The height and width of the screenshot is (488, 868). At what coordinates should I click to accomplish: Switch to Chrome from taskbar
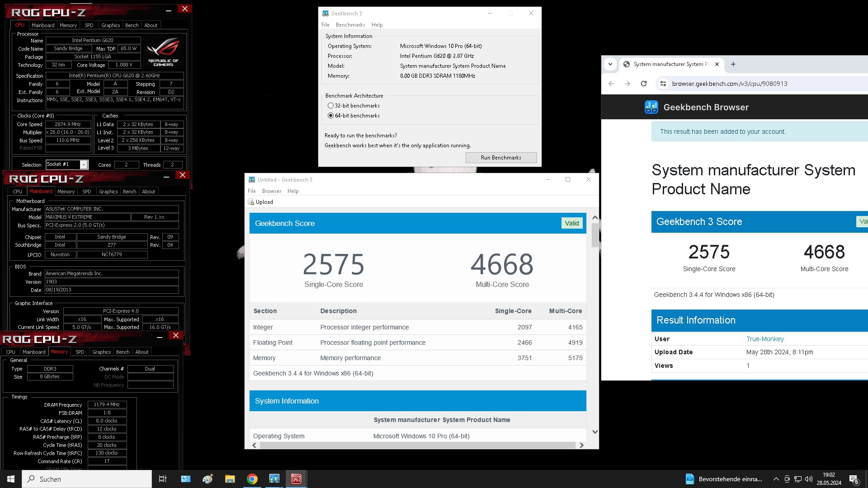click(x=252, y=479)
